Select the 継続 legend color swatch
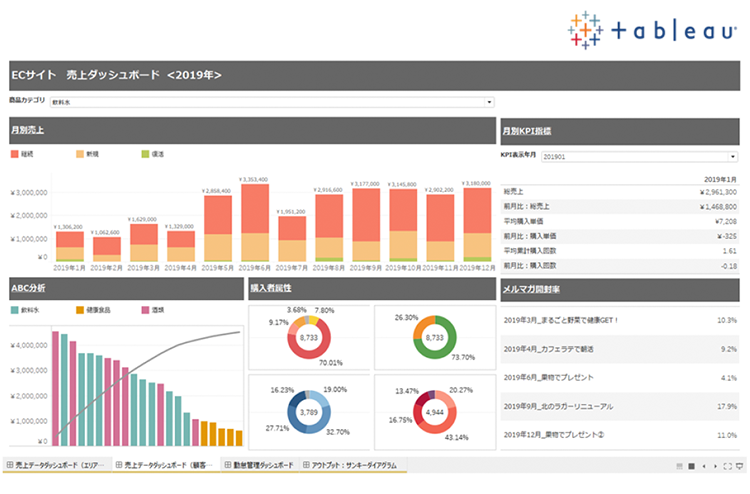 [x=15, y=155]
